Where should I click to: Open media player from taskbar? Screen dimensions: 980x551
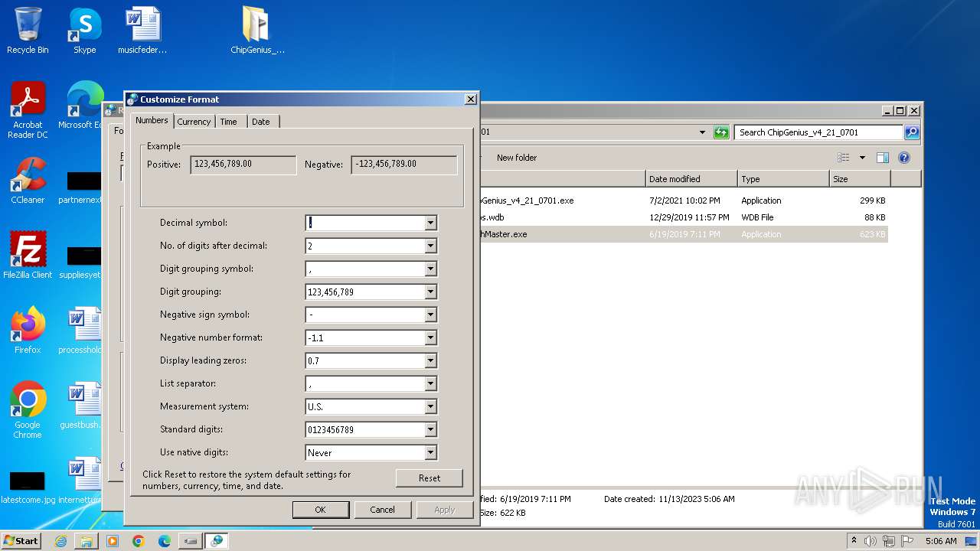(113, 541)
